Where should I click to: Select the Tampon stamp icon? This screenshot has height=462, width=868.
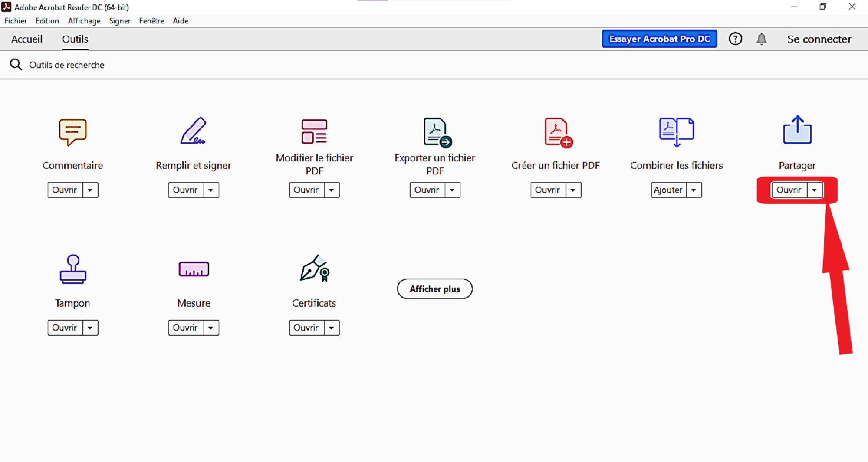pos(73,269)
